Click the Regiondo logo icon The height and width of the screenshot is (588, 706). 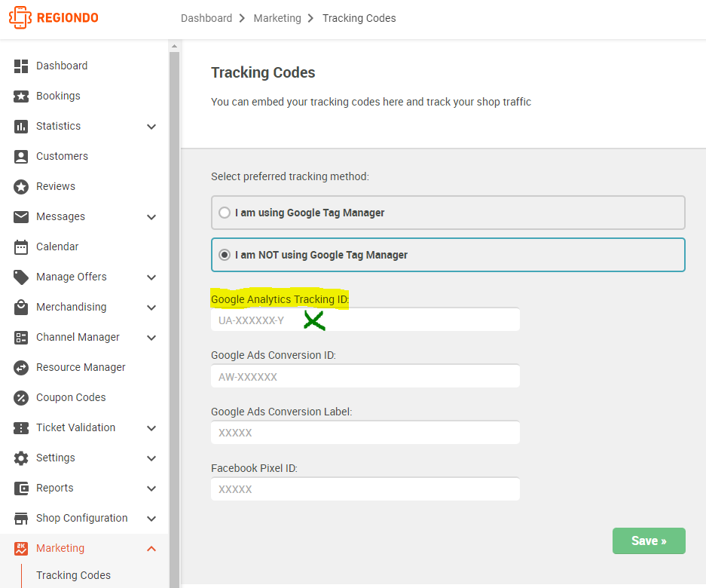pos(20,17)
